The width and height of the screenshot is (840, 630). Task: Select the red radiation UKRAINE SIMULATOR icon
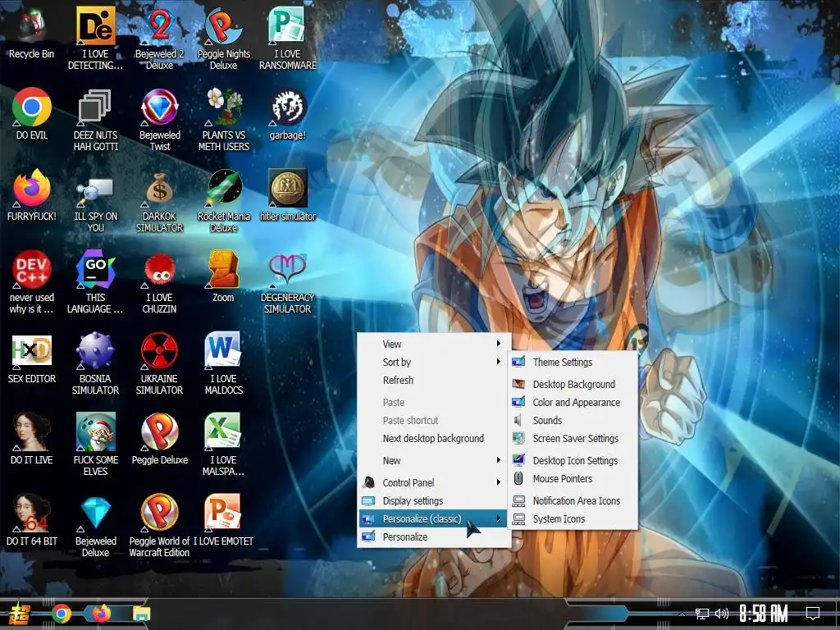(x=160, y=350)
